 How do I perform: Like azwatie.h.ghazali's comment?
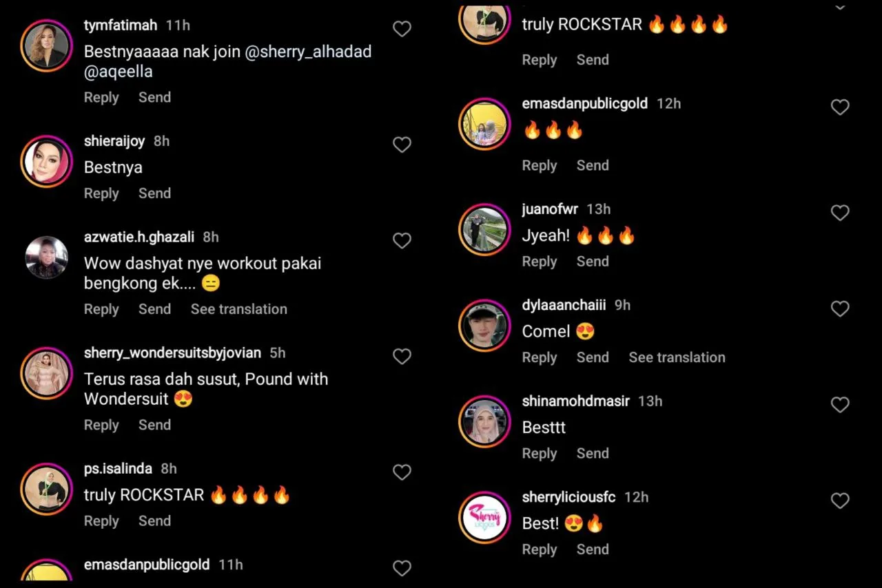pos(402,240)
